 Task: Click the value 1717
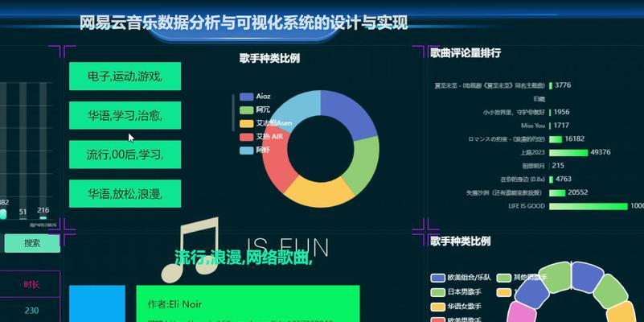click(561, 126)
